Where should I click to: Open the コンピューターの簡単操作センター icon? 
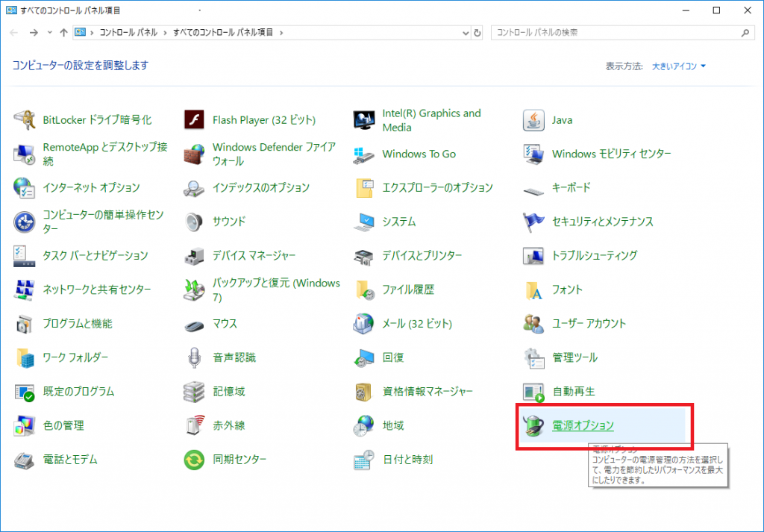(25, 222)
